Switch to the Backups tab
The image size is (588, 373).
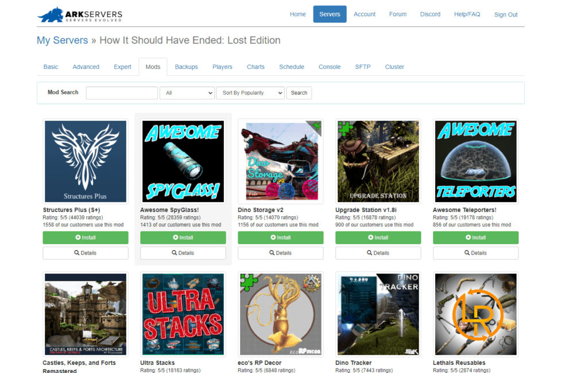pos(186,67)
